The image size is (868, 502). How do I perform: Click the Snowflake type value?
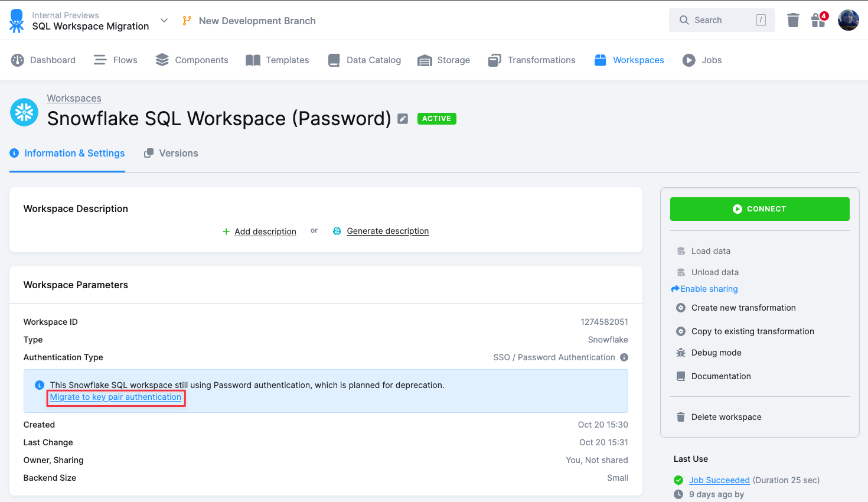click(x=608, y=340)
